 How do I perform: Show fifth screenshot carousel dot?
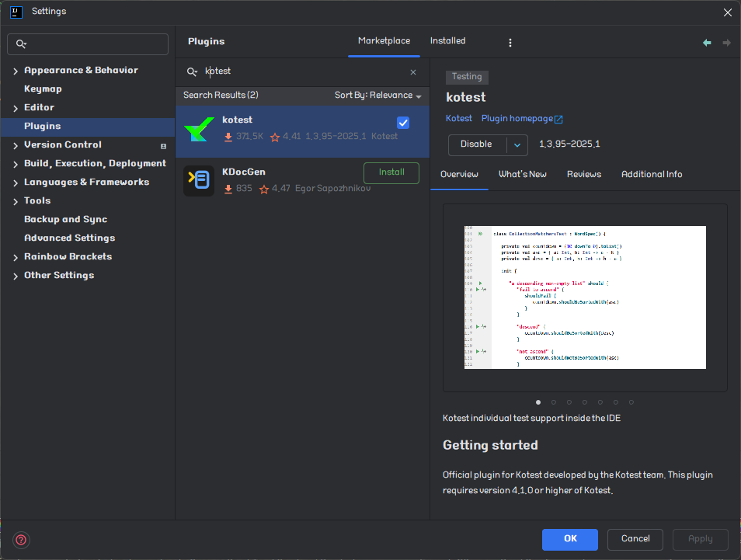(600, 402)
